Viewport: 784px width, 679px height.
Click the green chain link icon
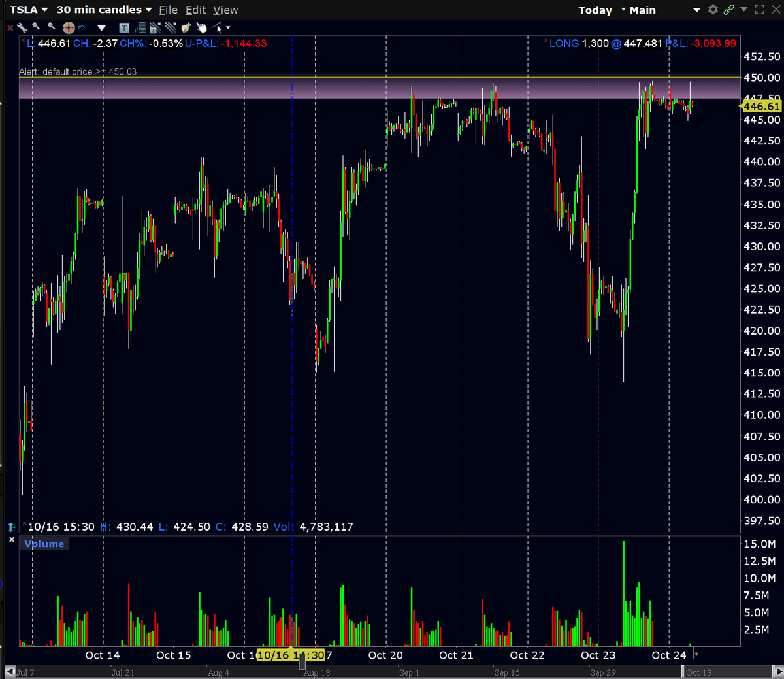[x=729, y=10]
